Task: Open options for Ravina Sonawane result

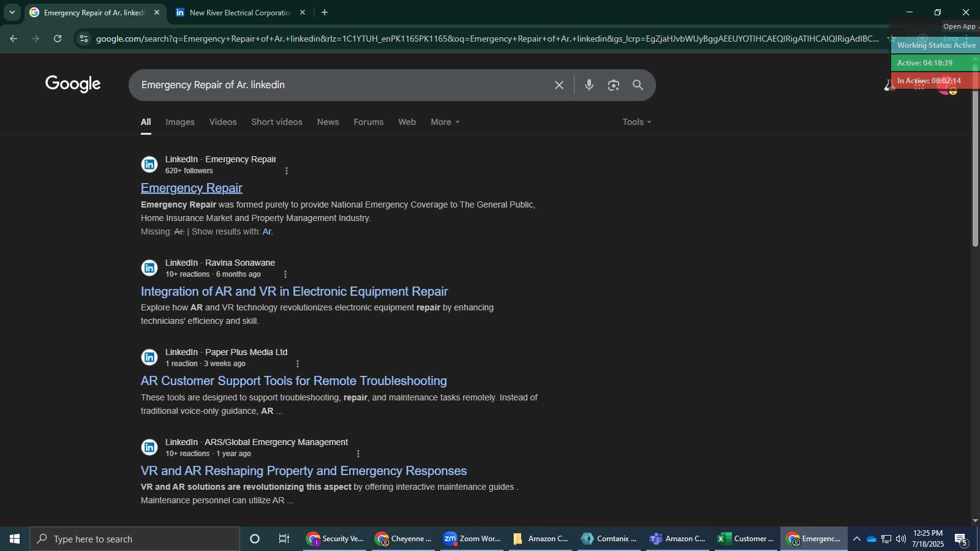Action: (285, 274)
